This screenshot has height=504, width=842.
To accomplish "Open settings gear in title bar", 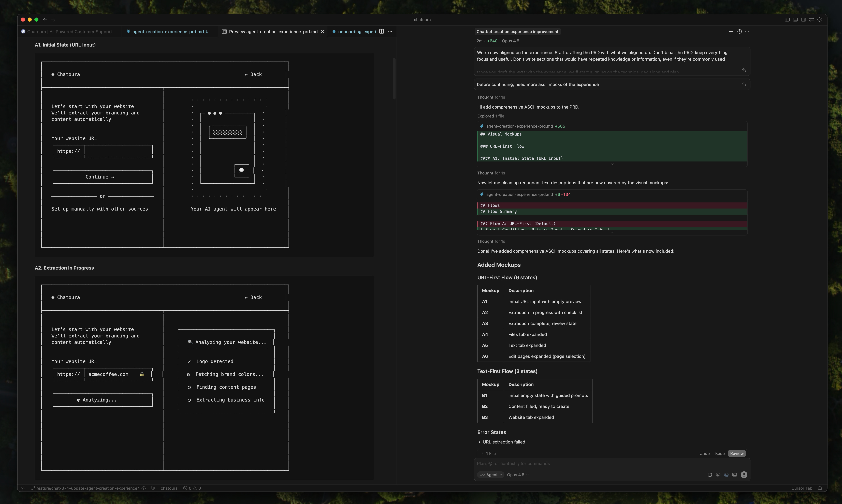I will pos(820,20).
